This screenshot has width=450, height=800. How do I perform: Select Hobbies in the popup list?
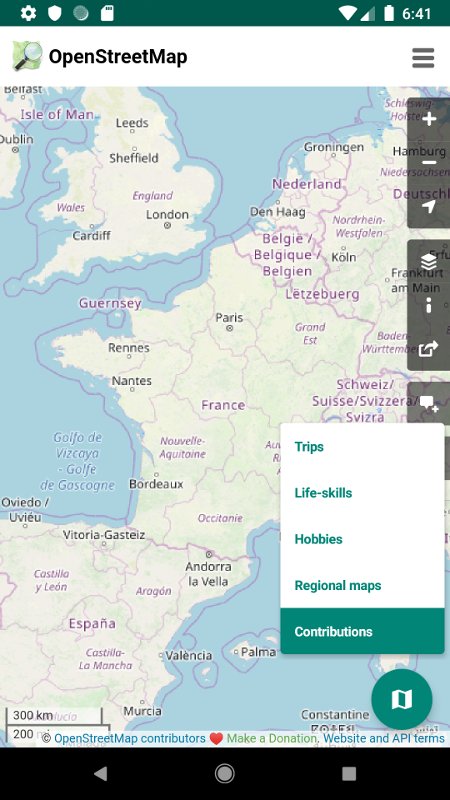362,539
